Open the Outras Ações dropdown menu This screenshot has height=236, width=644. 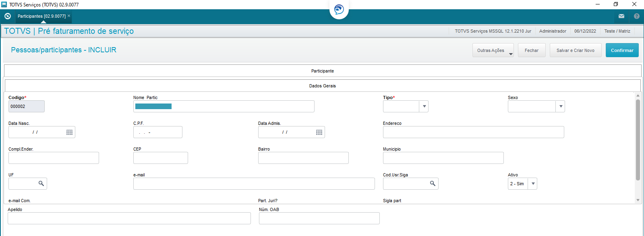tap(493, 50)
